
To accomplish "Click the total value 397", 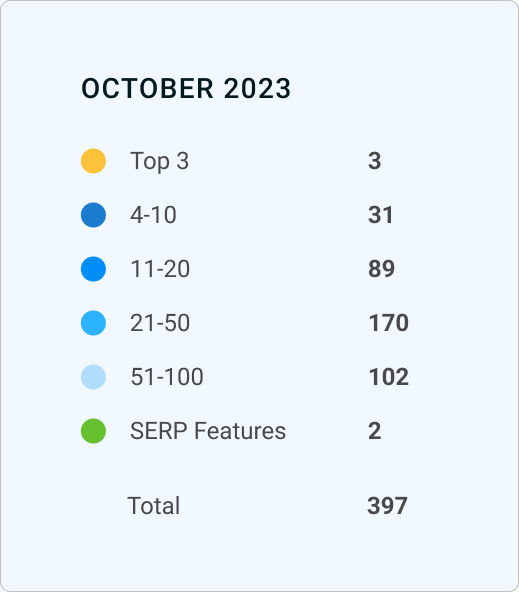I will (388, 506).
